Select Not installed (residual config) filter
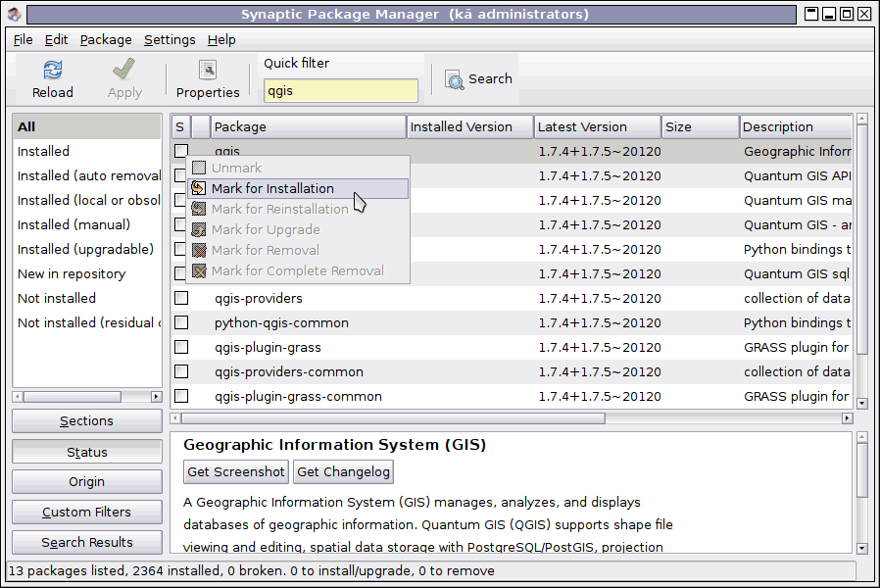Viewport: 880px width, 588px height. (87, 322)
